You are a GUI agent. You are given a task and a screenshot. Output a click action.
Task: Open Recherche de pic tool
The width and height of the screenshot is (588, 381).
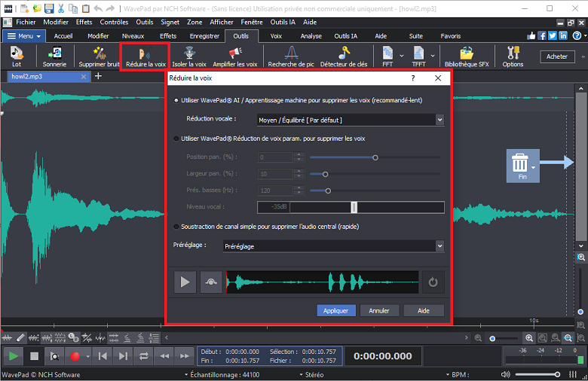(x=292, y=53)
